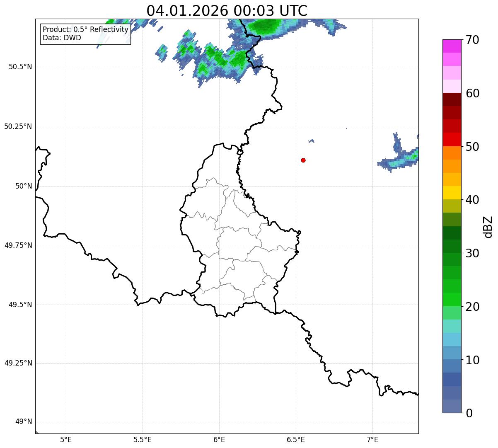Click the 49.5°N latitude label
Screen dimensions: 498x448
click(20, 305)
